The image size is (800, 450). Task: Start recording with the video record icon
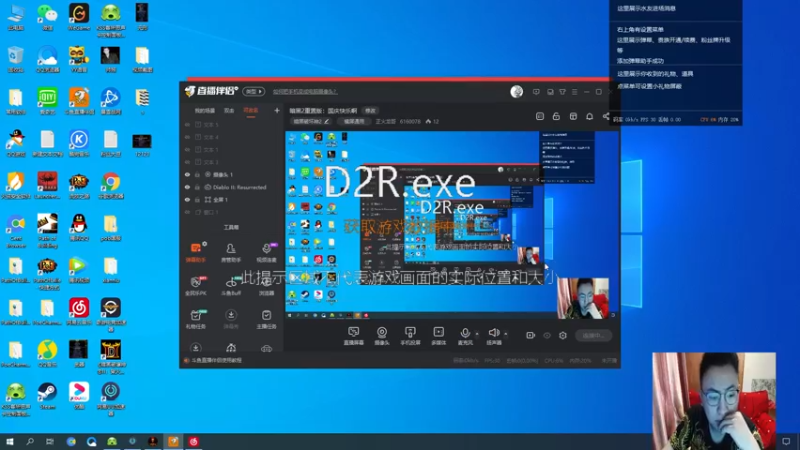[x=530, y=335]
